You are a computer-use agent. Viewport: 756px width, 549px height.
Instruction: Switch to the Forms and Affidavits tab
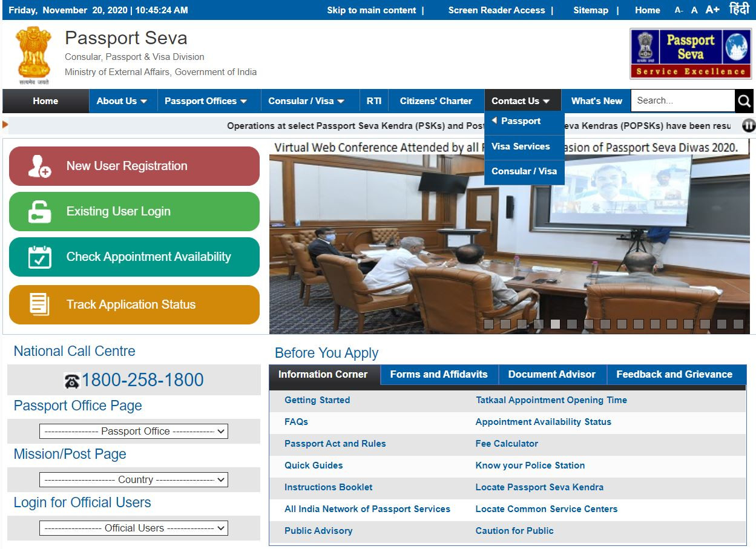click(x=439, y=375)
